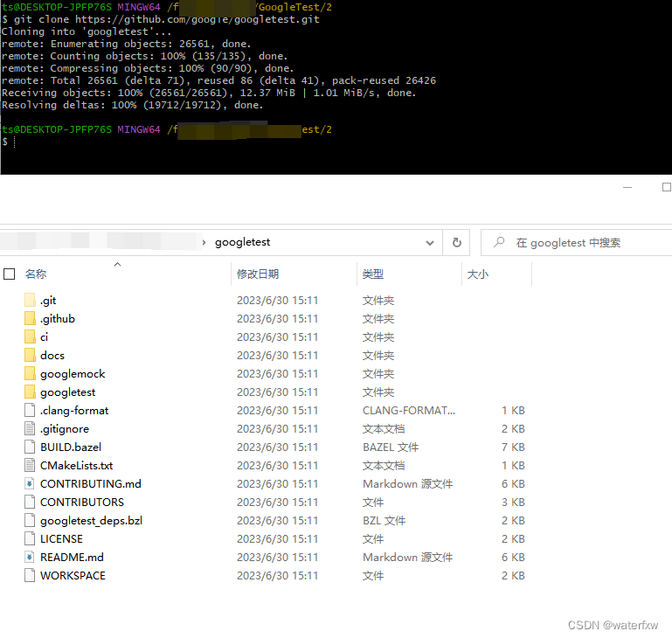
Task: Click the BZL 文件 type cell
Action: pos(384,521)
